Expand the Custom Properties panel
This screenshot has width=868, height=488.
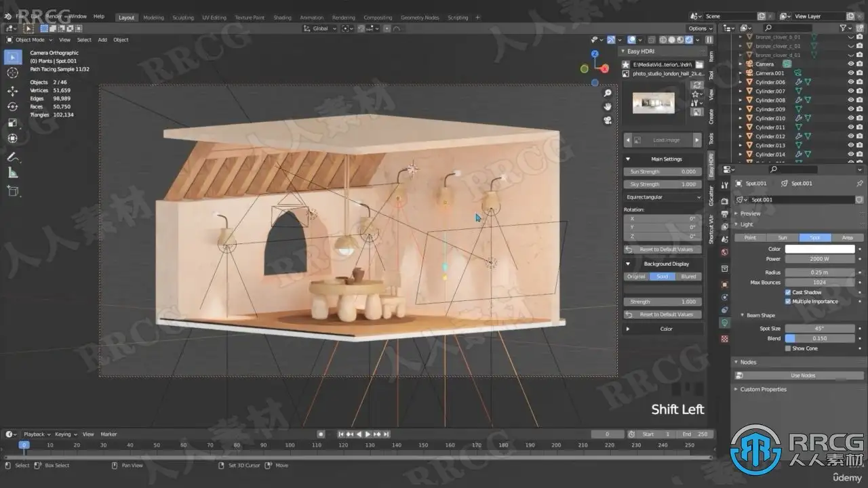763,390
